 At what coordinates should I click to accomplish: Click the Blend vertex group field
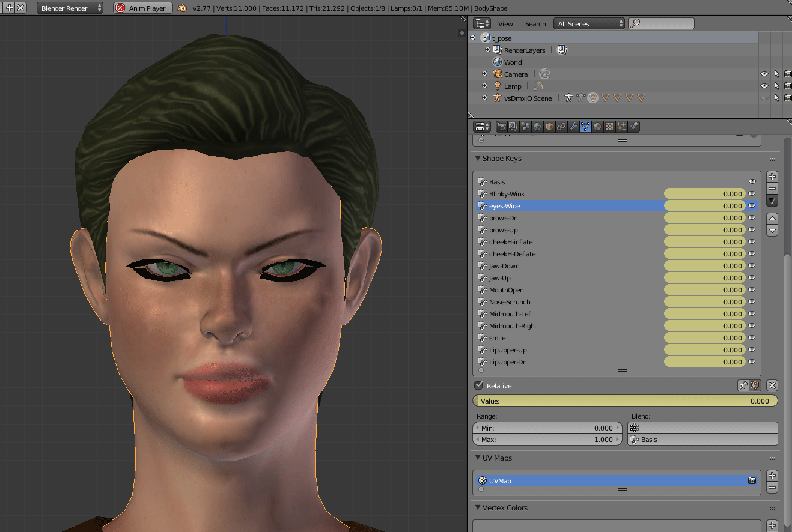point(702,428)
